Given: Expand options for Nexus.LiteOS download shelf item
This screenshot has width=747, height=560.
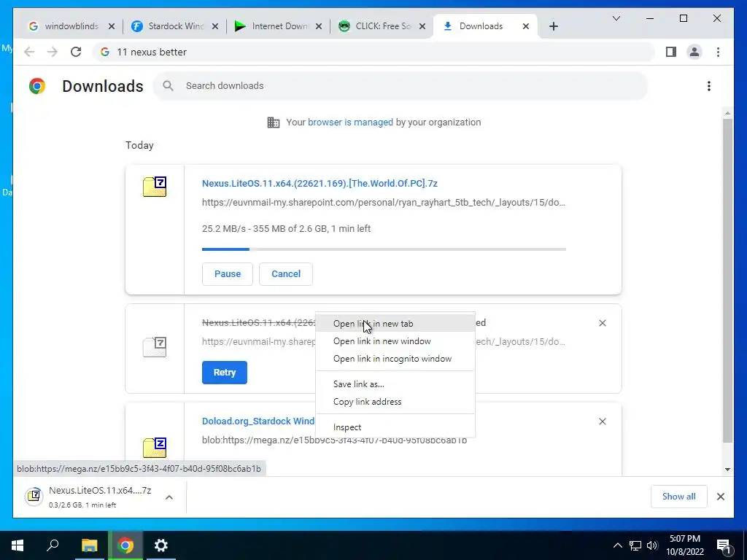Looking at the screenshot, I should [169, 497].
